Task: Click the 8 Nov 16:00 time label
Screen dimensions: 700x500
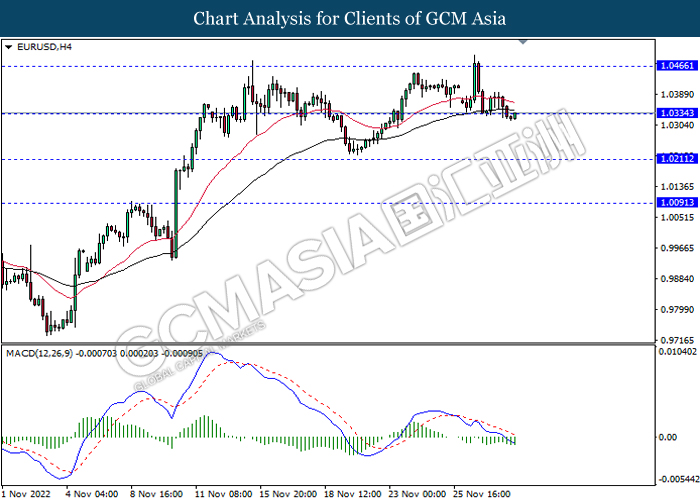Action: coord(156,494)
